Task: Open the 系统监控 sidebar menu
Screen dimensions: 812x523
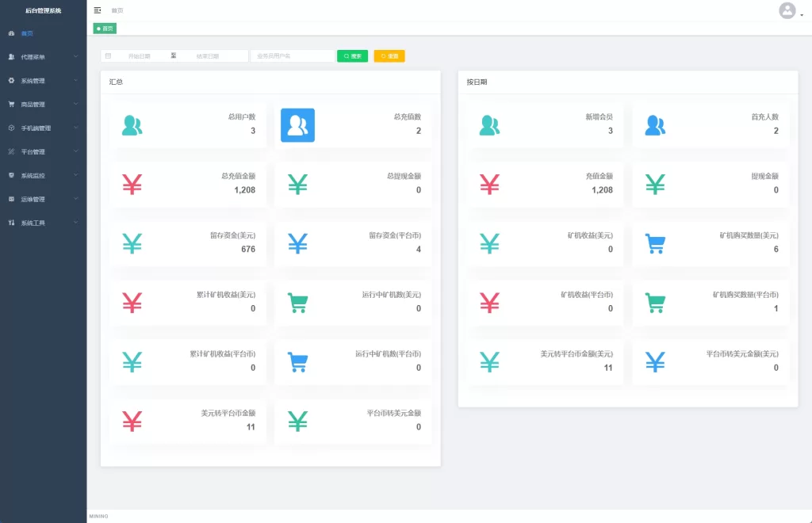Action: pyautogui.click(x=44, y=175)
